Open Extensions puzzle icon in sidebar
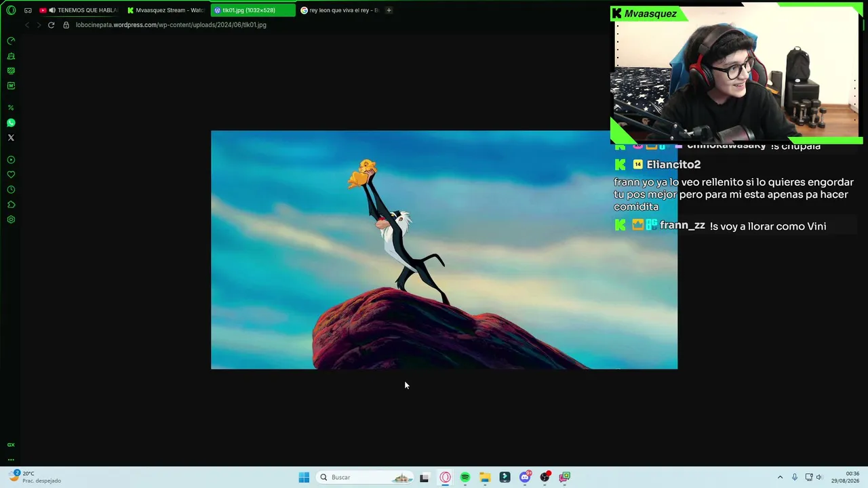This screenshot has width=868, height=488. click(11, 205)
